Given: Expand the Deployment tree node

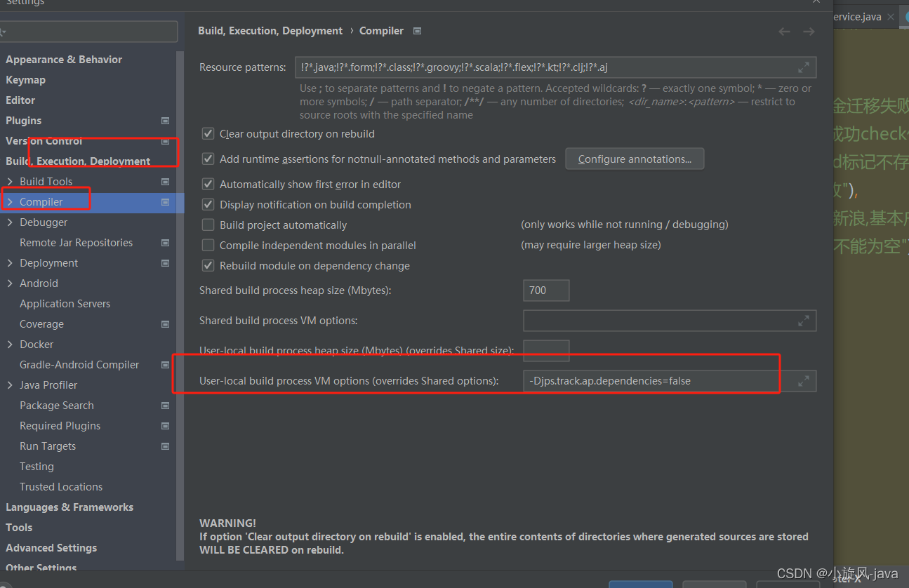Looking at the screenshot, I should coord(10,263).
